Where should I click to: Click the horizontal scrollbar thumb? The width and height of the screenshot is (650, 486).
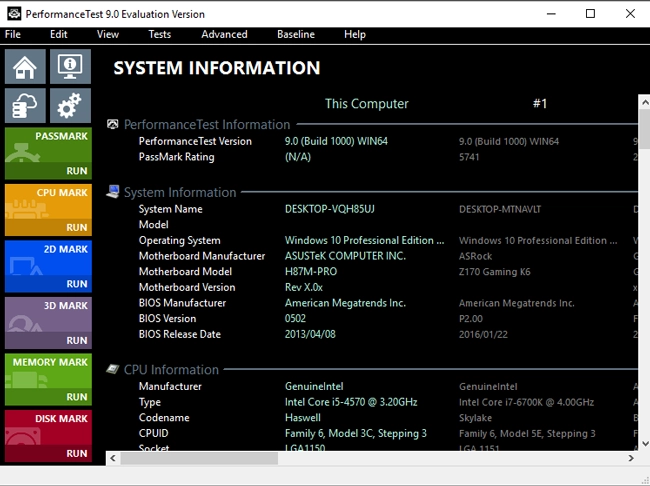tap(199, 458)
